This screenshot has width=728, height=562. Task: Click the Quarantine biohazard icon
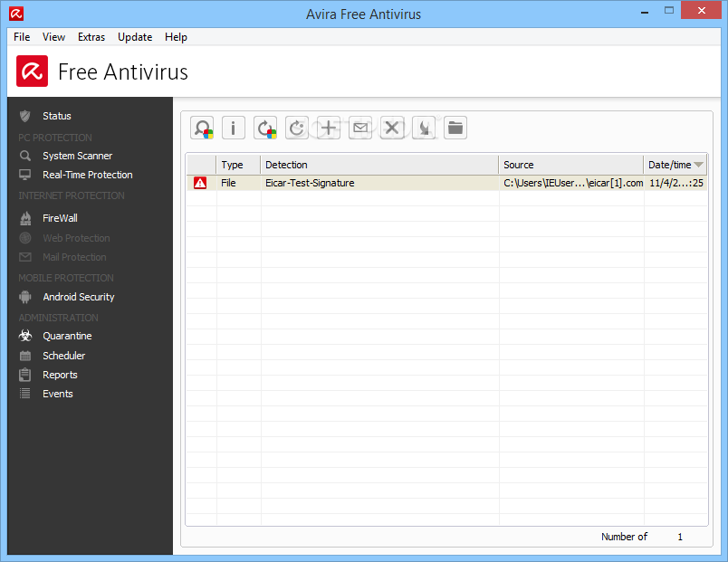tap(25, 336)
